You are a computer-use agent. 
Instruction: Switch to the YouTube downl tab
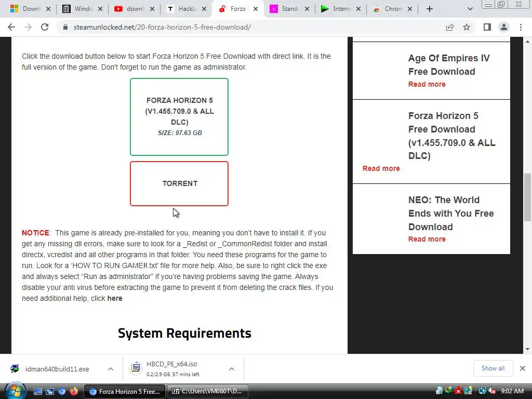point(130,9)
